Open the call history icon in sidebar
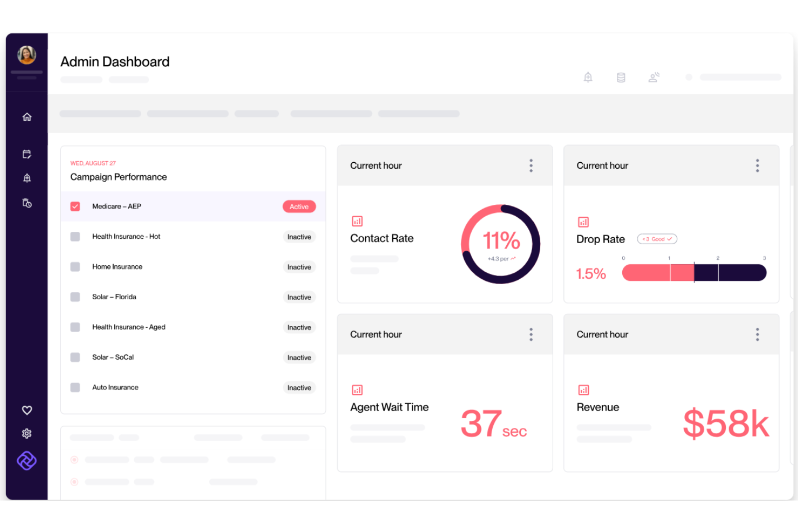 26,203
